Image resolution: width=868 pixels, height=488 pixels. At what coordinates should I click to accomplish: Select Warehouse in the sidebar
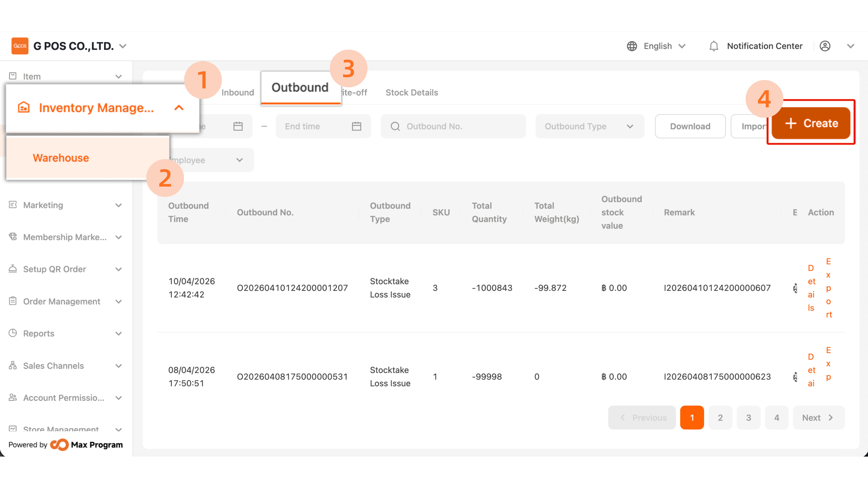(88, 158)
